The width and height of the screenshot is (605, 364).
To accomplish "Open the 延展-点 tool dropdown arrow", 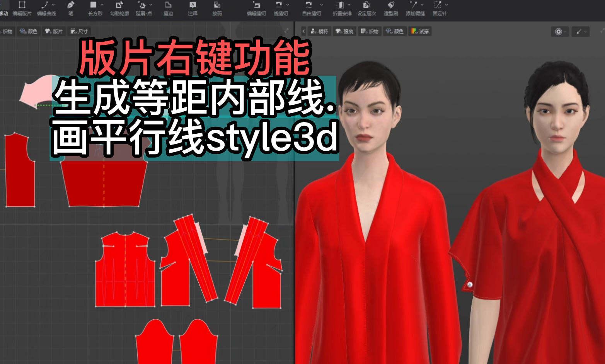I will tap(151, 5).
